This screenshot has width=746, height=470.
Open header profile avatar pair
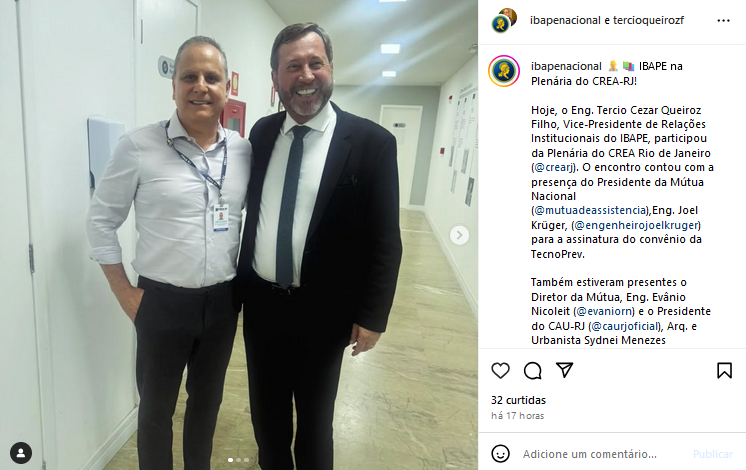click(x=504, y=20)
